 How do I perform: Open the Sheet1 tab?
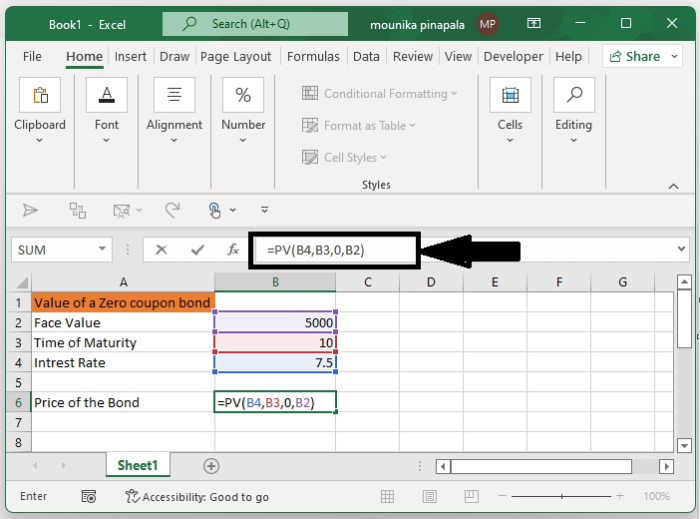pyautogui.click(x=138, y=465)
